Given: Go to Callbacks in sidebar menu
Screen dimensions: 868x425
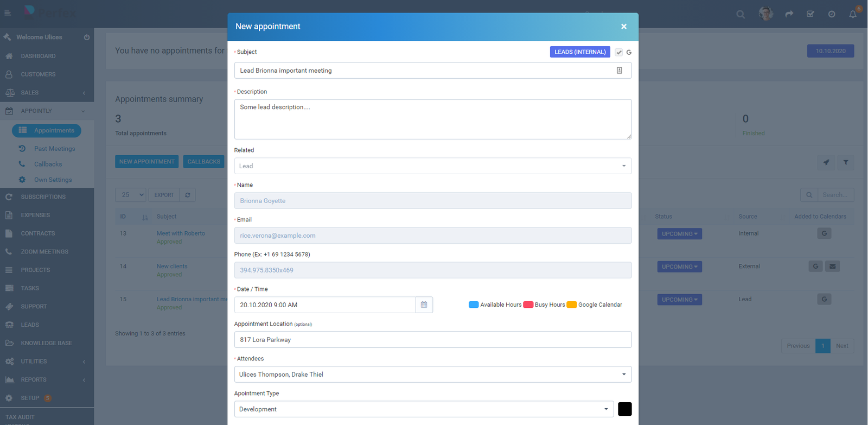Looking at the screenshot, I should 48,164.
